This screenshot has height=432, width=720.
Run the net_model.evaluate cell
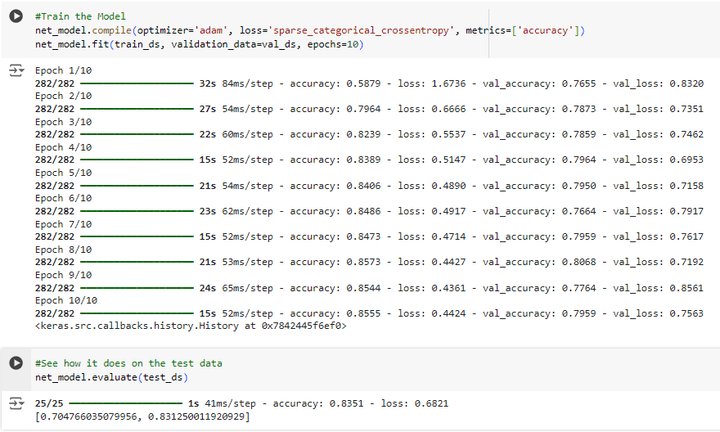click(15, 362)
